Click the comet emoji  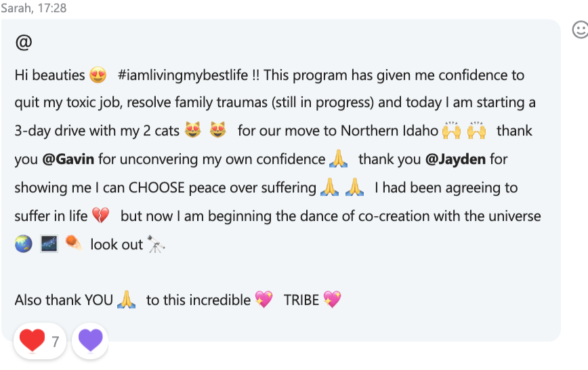point(74,244)
